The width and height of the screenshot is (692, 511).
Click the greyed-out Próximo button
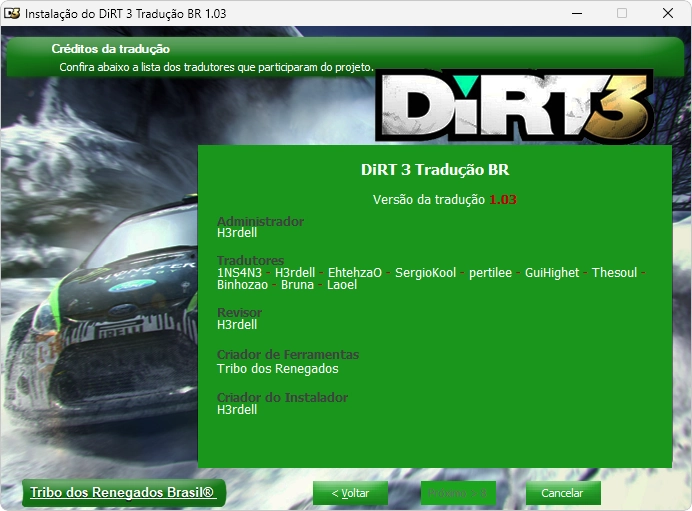458,493
